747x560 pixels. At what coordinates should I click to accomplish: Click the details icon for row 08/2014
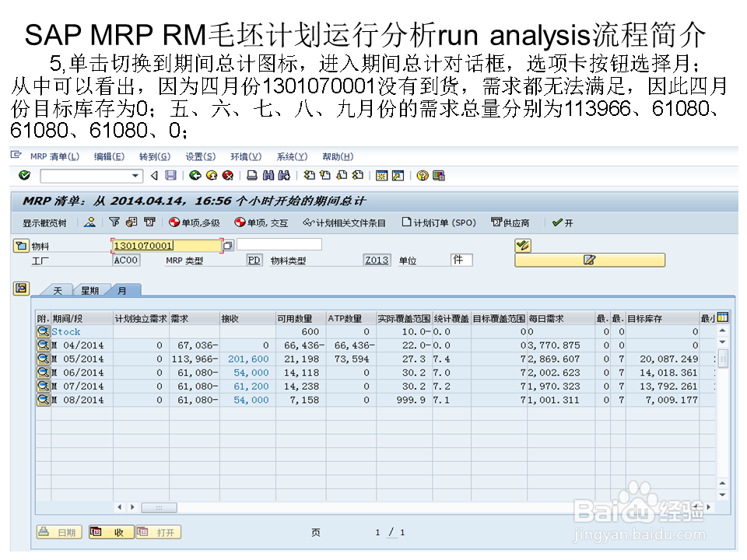click(44, 400)
